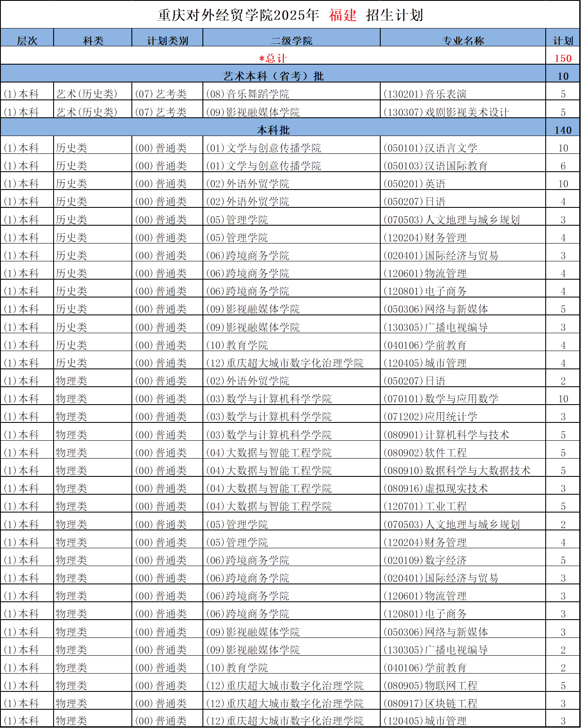Select the 音乐舞蹈学院 college cell
The image size is (581, 728).
(x=248, y=94)
